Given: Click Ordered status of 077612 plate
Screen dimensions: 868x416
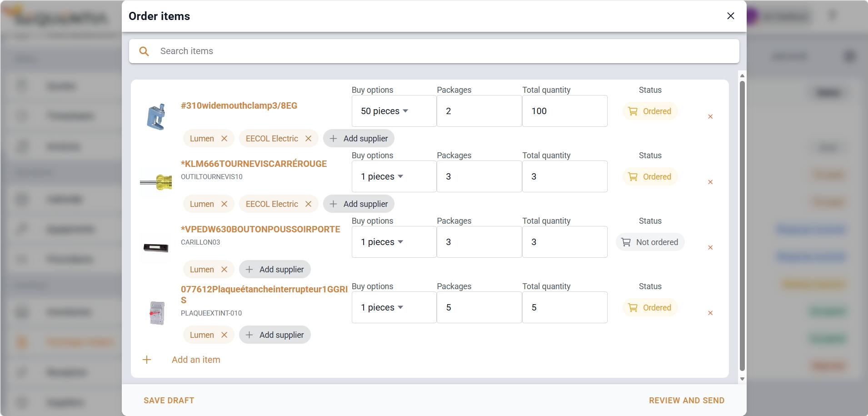Looking at the screenshot, I should click(x=650, y=307).
